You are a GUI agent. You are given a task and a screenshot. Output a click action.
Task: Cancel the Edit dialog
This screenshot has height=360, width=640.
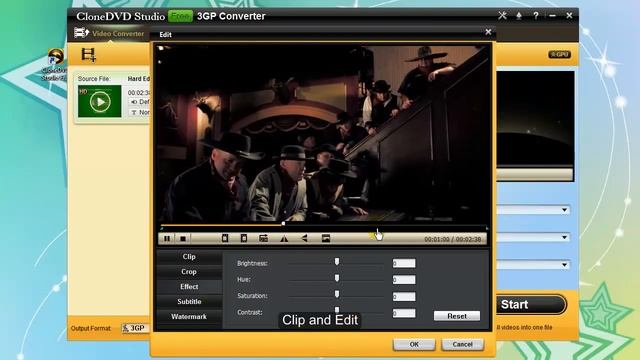point(462,344)
